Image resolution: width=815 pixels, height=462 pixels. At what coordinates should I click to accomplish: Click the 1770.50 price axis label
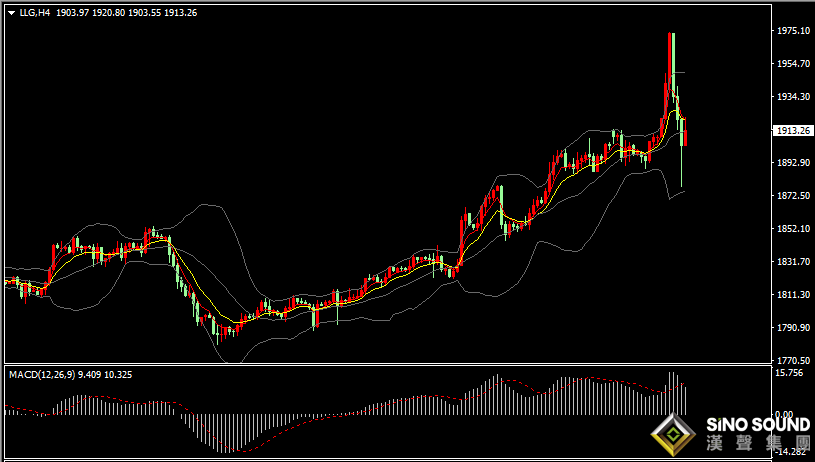pos(791,360)
